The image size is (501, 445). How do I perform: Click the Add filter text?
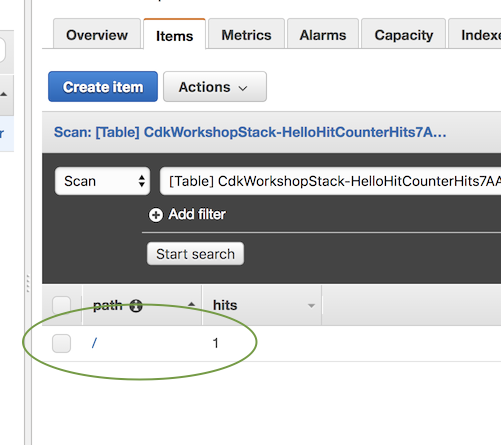tap(197, 214)
